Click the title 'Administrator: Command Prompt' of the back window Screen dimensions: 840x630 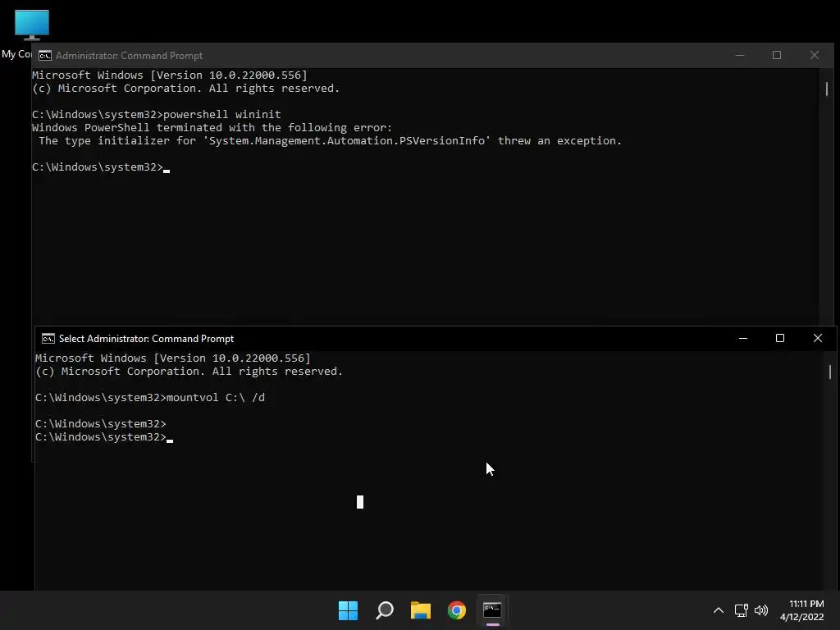(129, 56)
